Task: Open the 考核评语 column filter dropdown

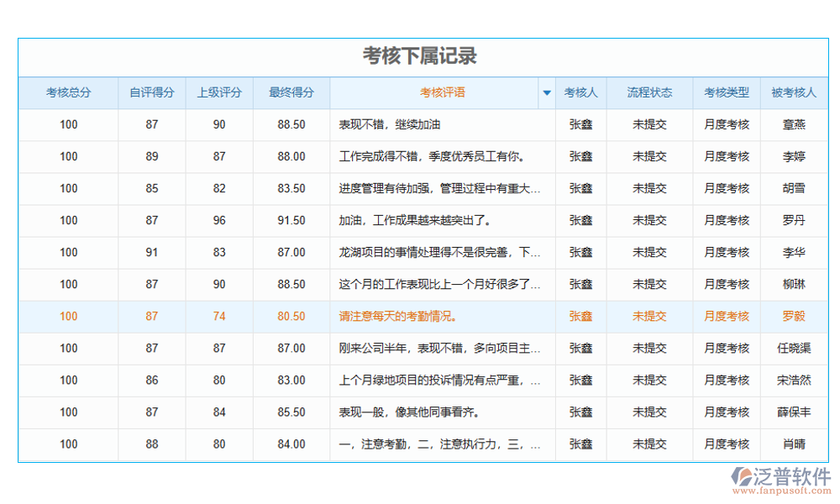Action: (546, 92)
